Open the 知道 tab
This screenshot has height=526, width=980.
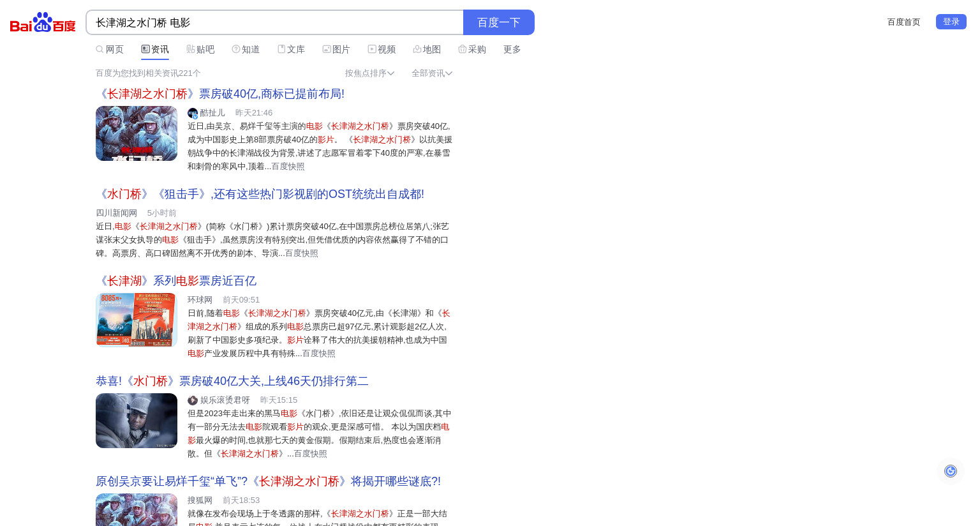tap(246, 49)
